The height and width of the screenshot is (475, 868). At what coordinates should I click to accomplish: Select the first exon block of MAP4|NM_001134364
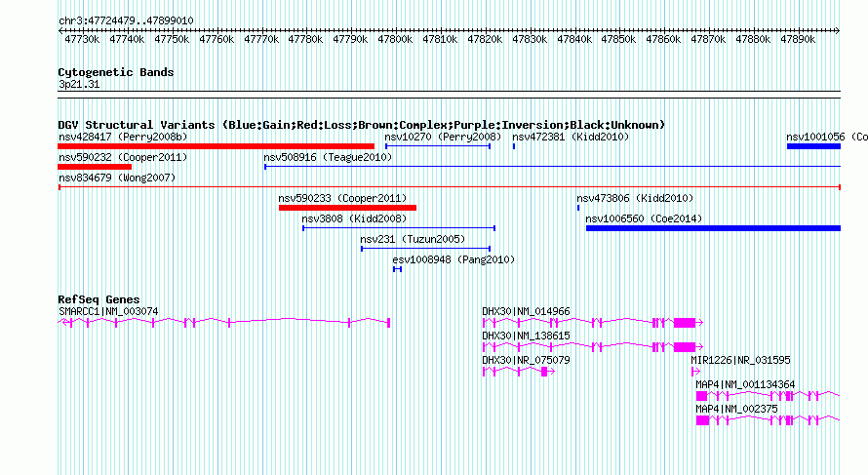click(701, 396)
